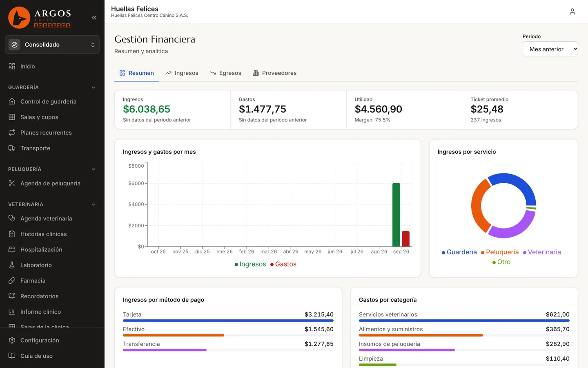The height and width of the screenshot is (368, 588).
Task: Click the Farmacia pill icon
Action: 12,280
